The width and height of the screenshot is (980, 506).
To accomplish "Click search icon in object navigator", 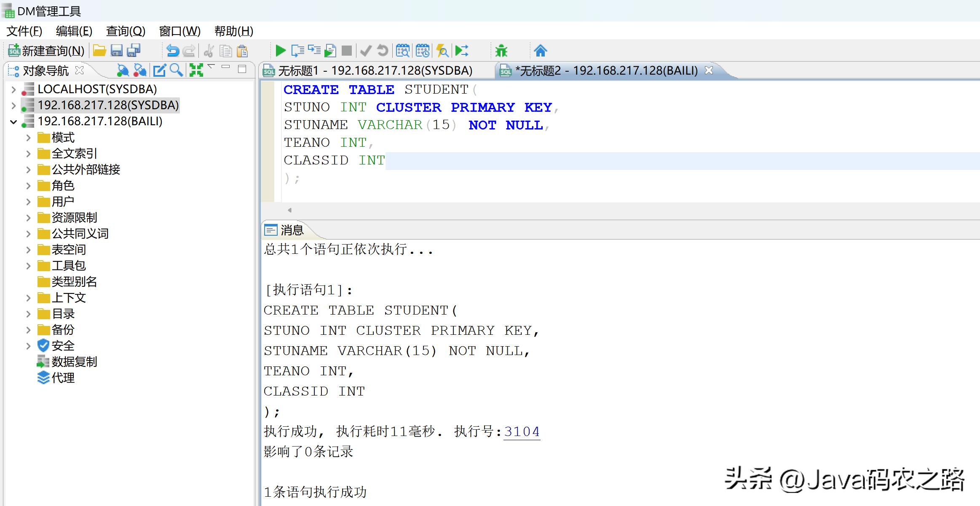I will point(176,70).
